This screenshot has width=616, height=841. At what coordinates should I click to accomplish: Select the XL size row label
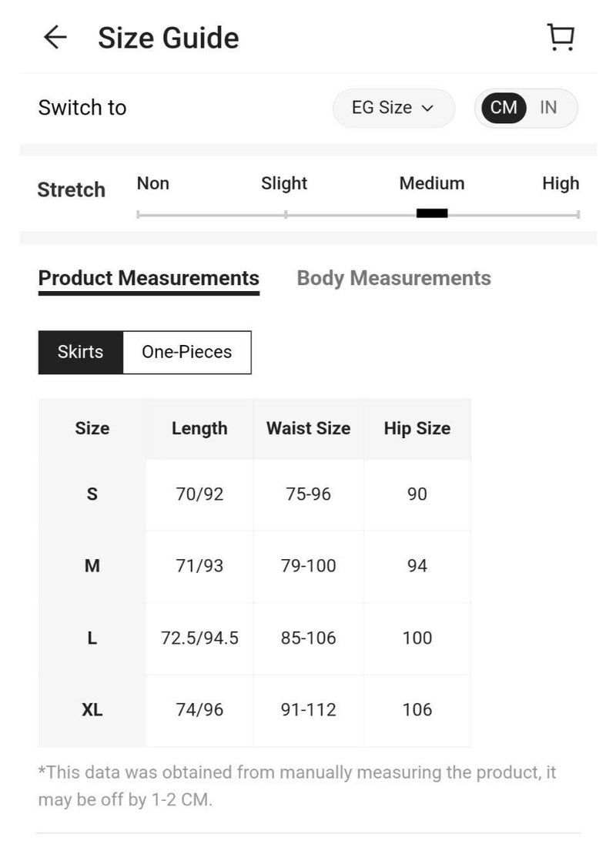point(92,710)
